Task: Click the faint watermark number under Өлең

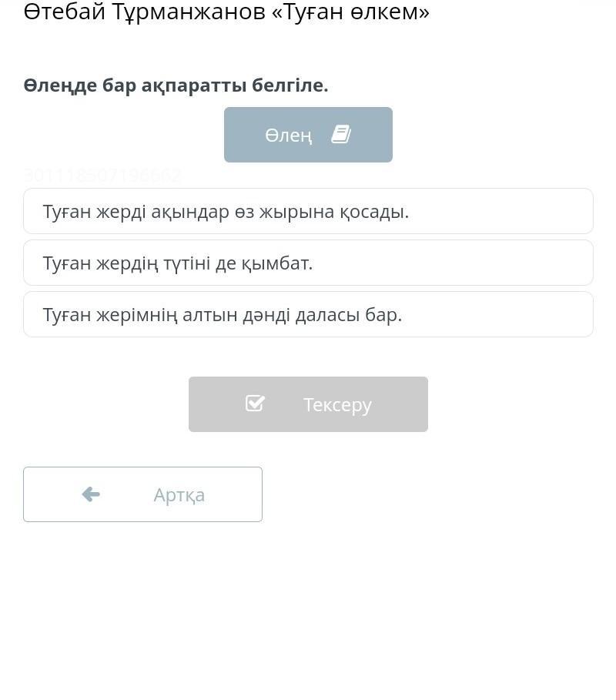Action: (102, 176)
